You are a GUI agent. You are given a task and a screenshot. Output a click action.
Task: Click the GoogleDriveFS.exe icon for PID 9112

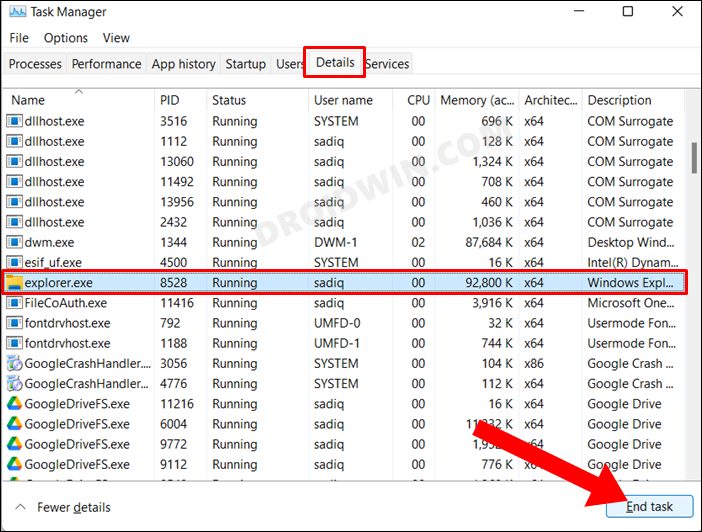point(14,464)
